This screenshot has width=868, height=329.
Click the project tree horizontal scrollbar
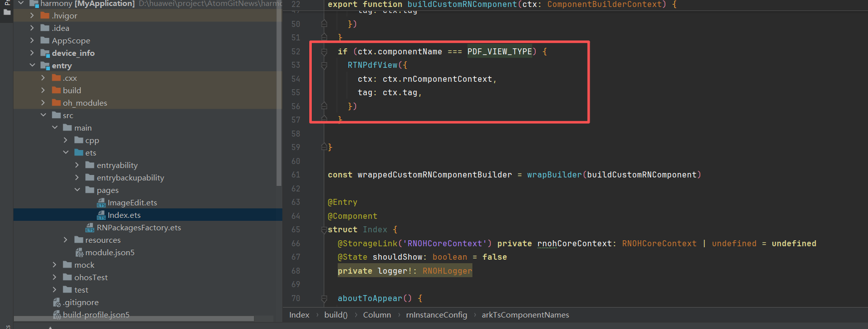134,318
